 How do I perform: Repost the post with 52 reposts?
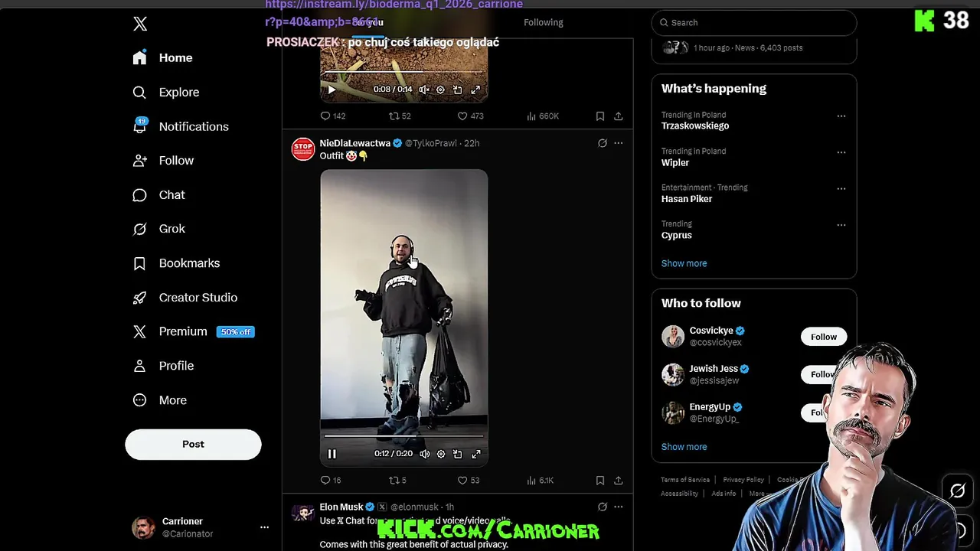(x=400, y=116)
